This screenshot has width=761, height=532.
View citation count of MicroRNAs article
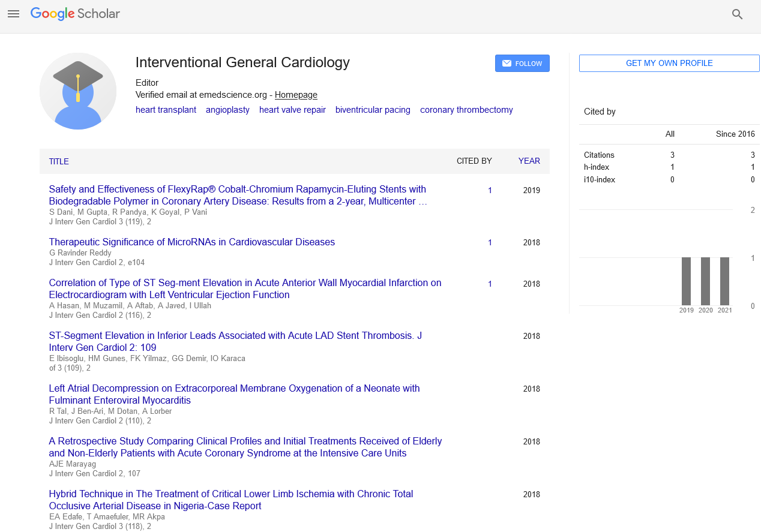coord(490,243)
